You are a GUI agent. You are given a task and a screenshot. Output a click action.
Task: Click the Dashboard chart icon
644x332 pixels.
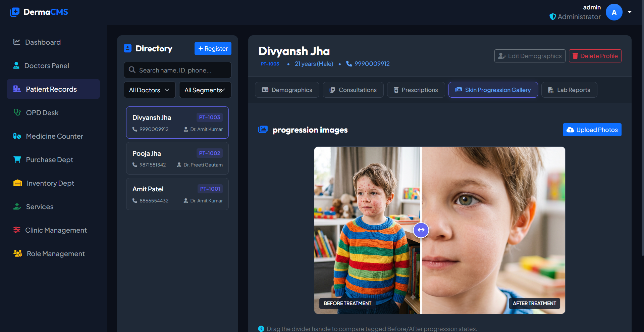pos(17,42)
